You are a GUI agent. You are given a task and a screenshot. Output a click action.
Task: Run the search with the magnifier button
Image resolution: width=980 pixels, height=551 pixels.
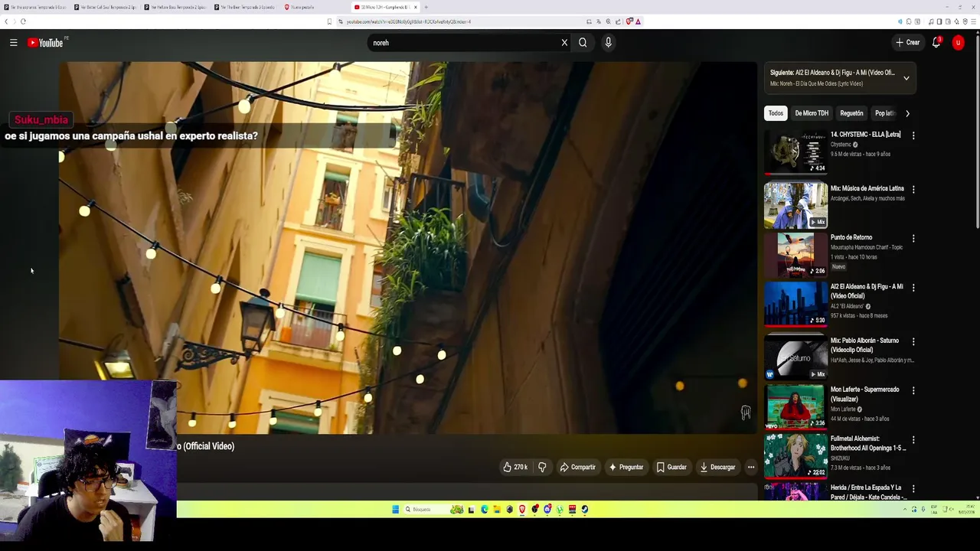[583, 43]
